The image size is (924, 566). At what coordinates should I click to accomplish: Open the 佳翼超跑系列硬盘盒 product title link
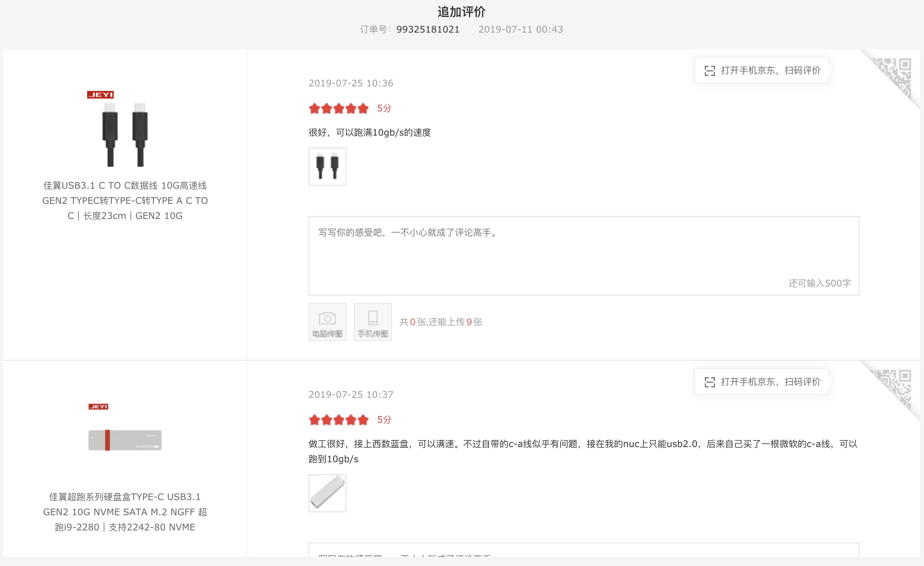[x=125, y=512]
